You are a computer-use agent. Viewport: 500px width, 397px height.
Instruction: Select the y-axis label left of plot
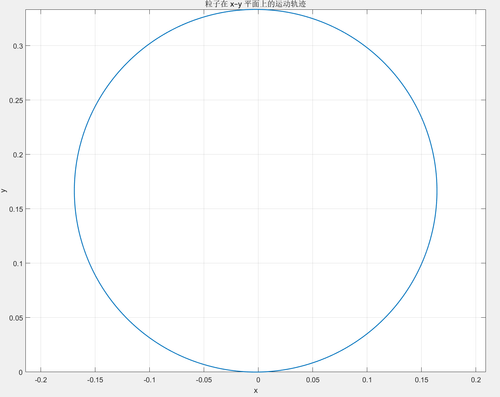click(x=4, y=190)
